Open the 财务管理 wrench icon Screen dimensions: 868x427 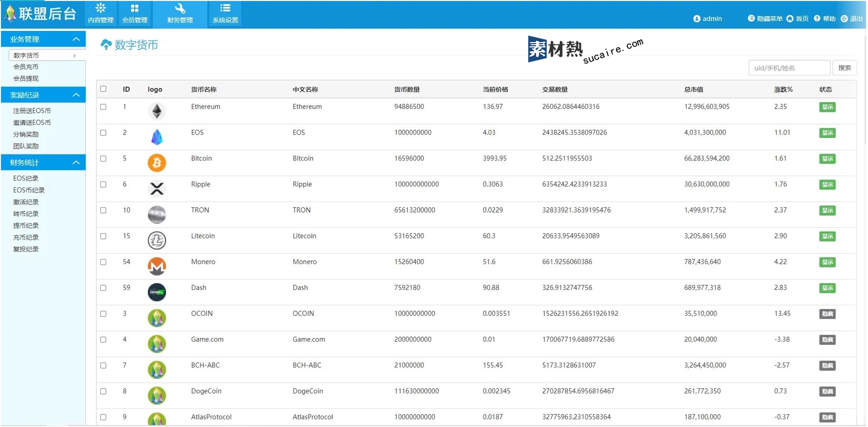(180, 8)
